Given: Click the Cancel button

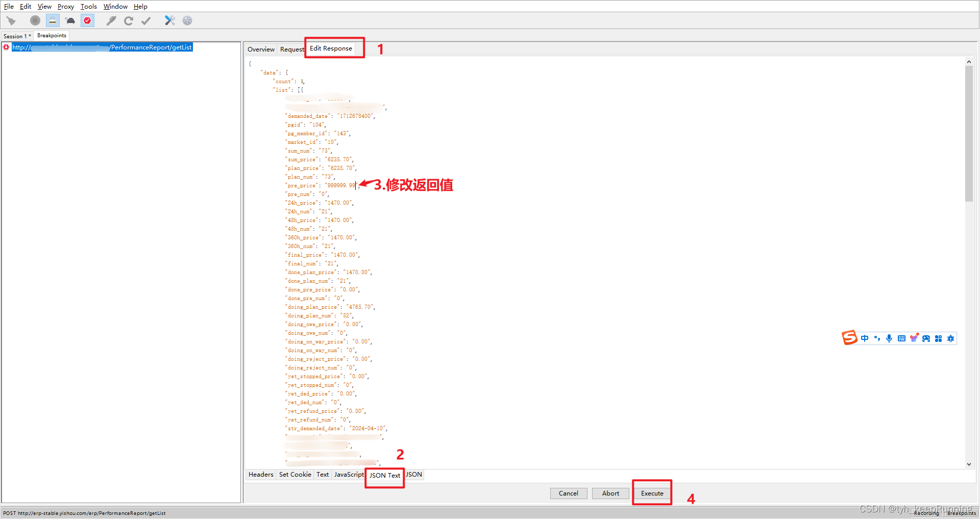Looking at the screenshot, I should point(569,493).
